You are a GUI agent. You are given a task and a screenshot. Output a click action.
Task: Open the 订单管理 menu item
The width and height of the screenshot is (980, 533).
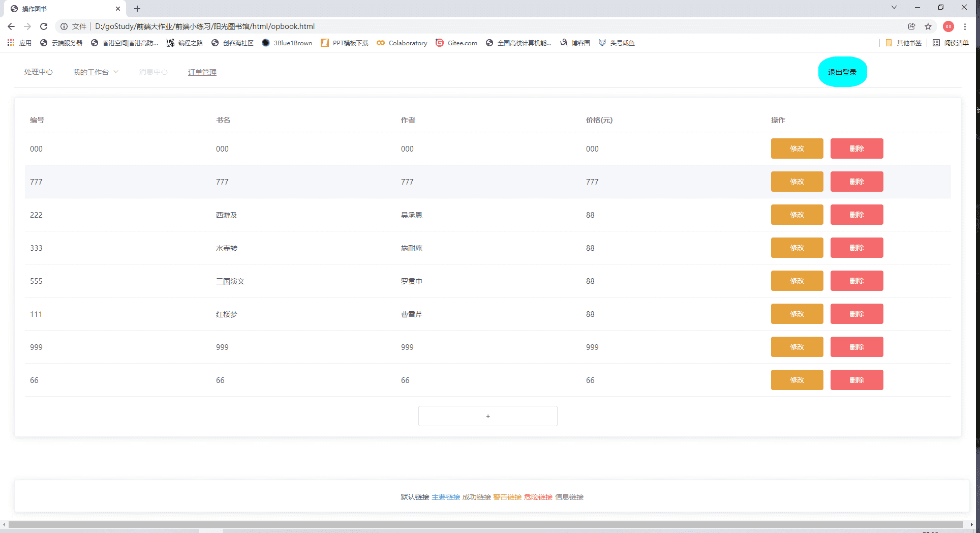click(202, 72)
